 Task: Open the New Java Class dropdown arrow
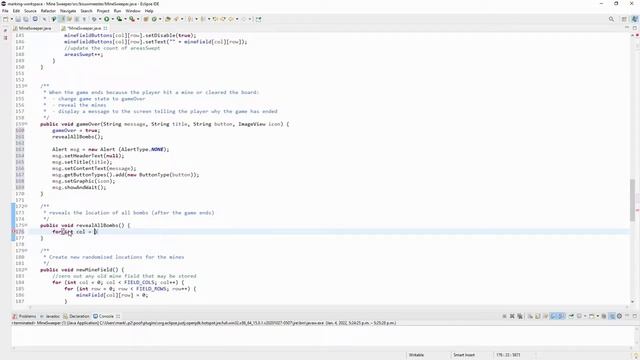pos(160,19)
